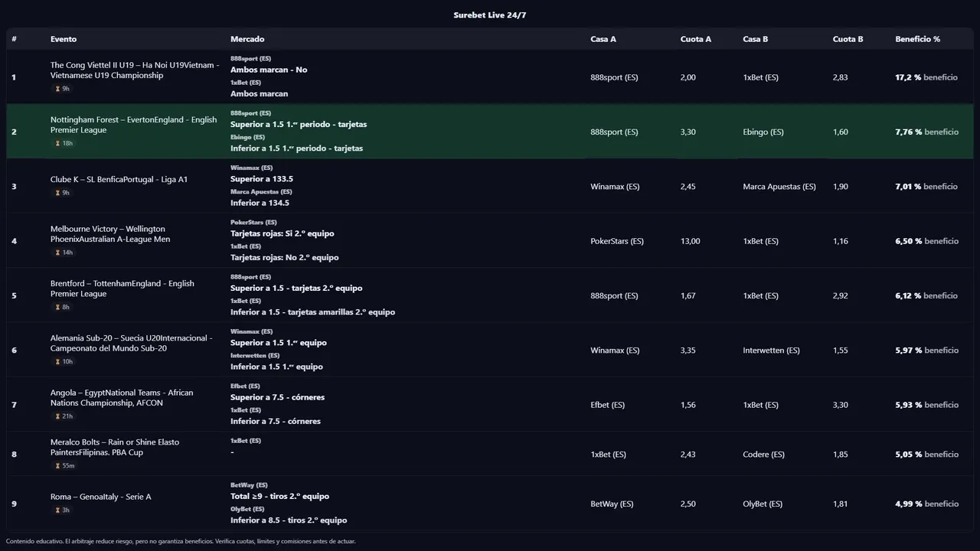Open the Roma – Genoa event name

[100, 497]
